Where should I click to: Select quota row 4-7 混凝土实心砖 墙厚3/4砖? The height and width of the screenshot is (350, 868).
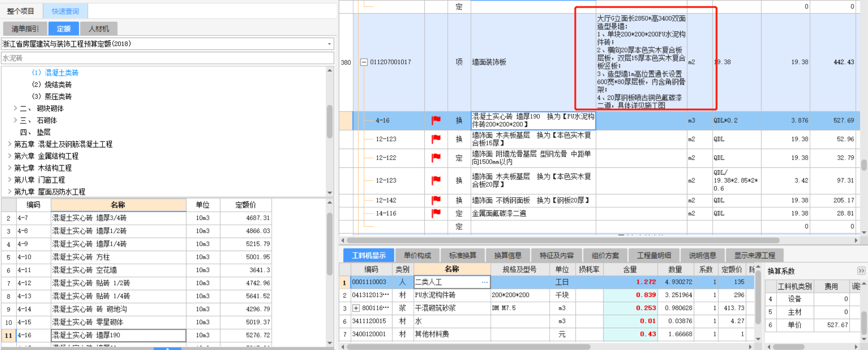[x=137, y=218]
